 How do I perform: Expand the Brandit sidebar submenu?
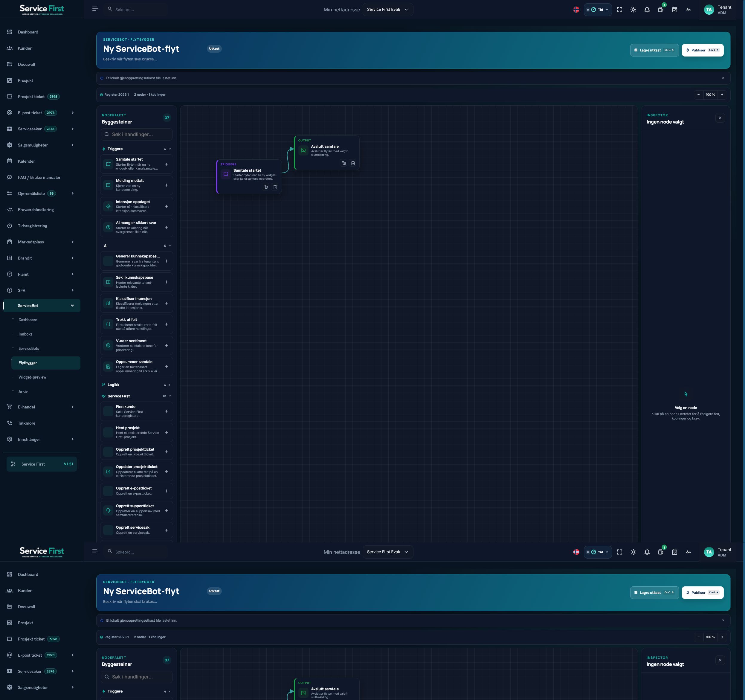pos(72,258)
